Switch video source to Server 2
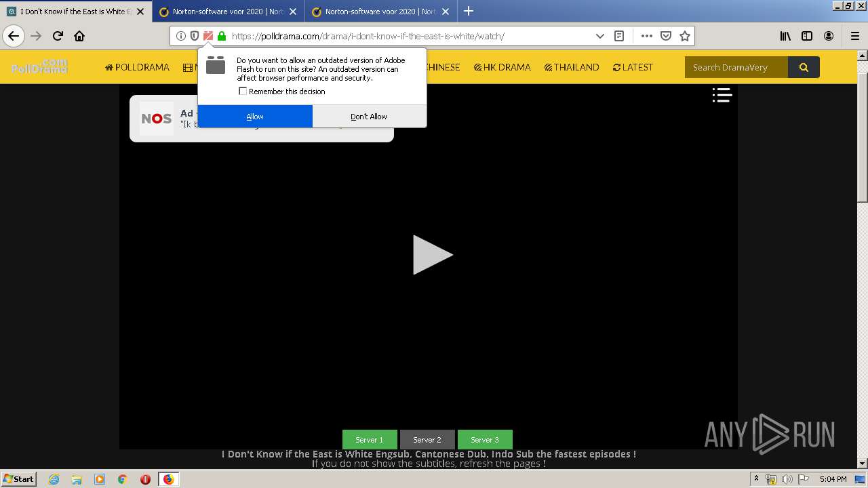868x488 pixels. (427, 439)
